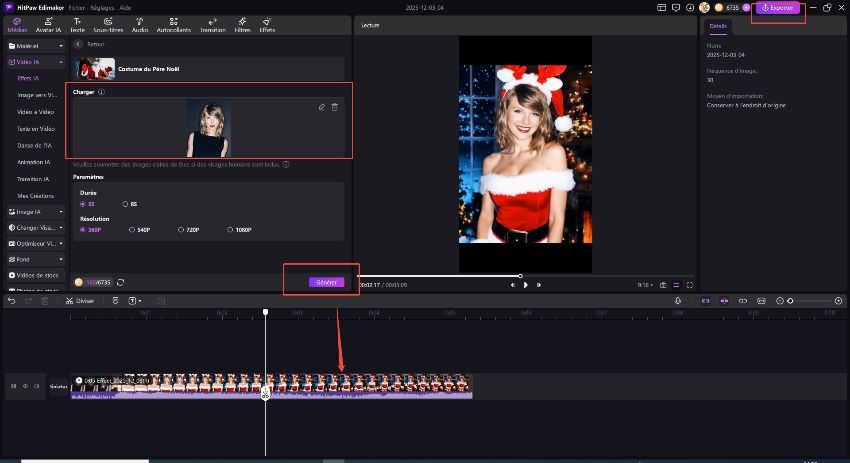Toggle fullscreen preview

(x=690, y=285)
